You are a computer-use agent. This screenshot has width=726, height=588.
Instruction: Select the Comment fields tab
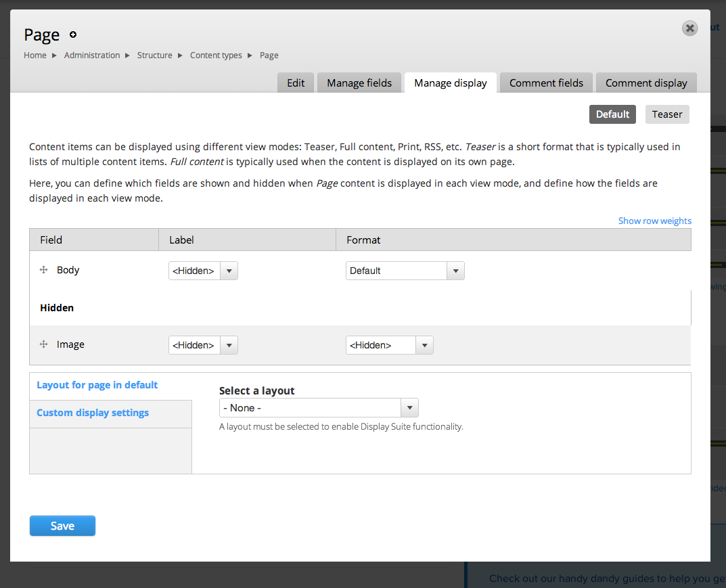(x=546, y=83)
